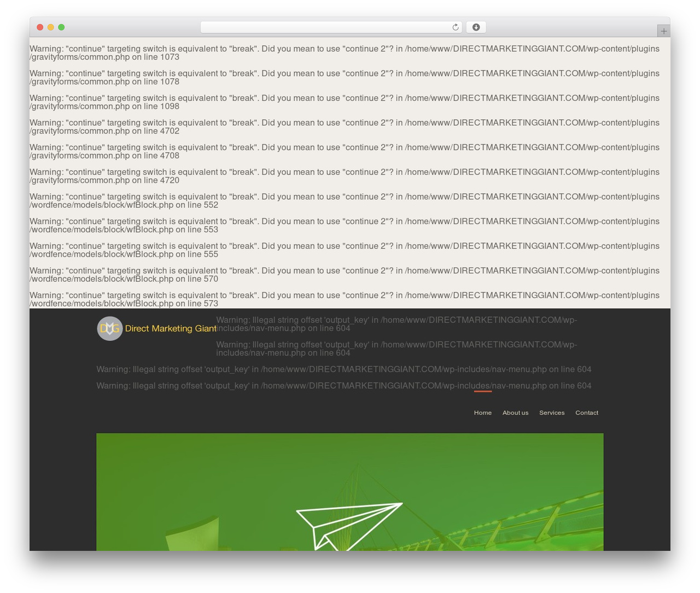This screenshot has height=593, width=700.
Task: Open the downloads button in toolbar
Action: pos(476,27)
